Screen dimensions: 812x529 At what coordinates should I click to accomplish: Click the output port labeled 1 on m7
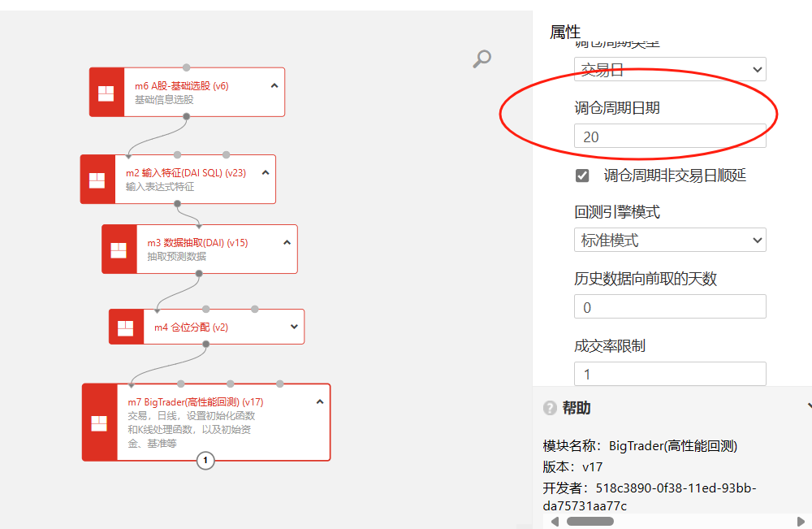click(x=205, y=461)
